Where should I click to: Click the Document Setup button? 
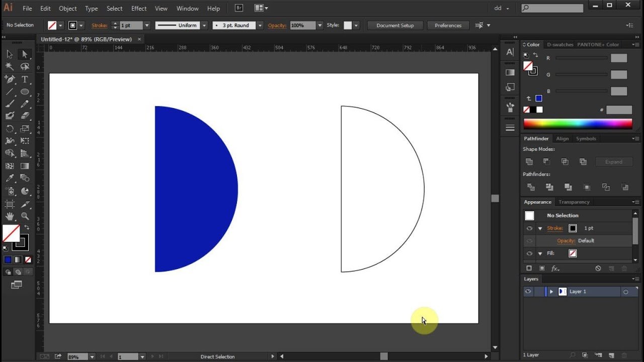pos(395,26)
